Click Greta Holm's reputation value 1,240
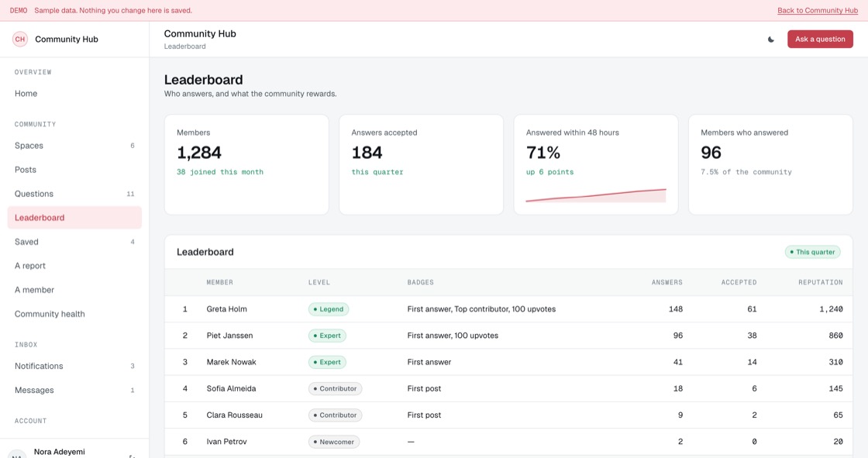This screenshot has width=868, height=458. [831, 309]
